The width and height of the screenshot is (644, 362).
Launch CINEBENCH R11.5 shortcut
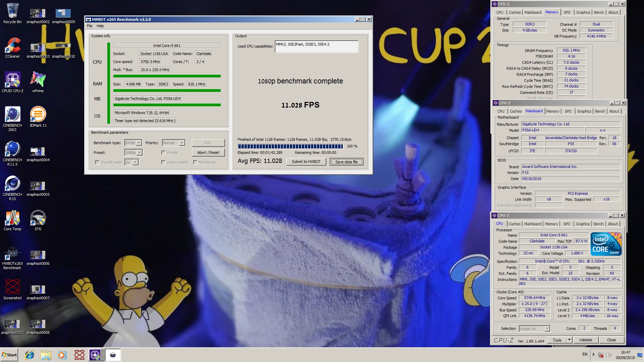click(12, 154)
